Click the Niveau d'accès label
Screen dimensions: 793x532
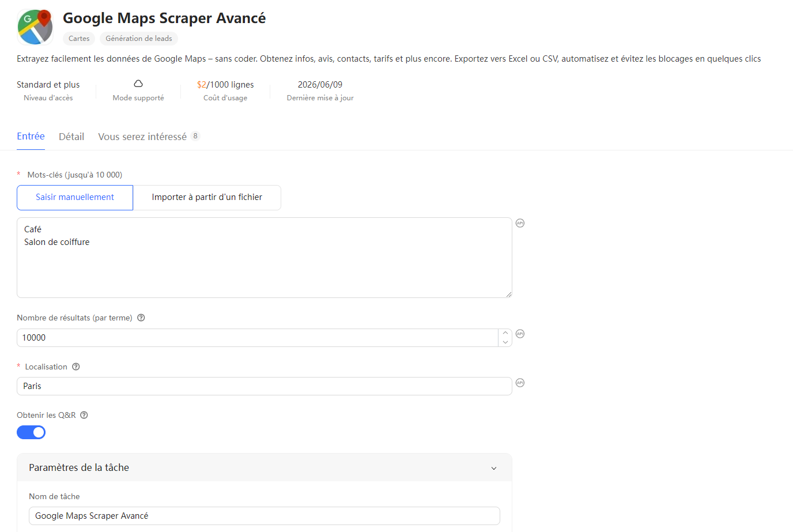pos(48,98)
